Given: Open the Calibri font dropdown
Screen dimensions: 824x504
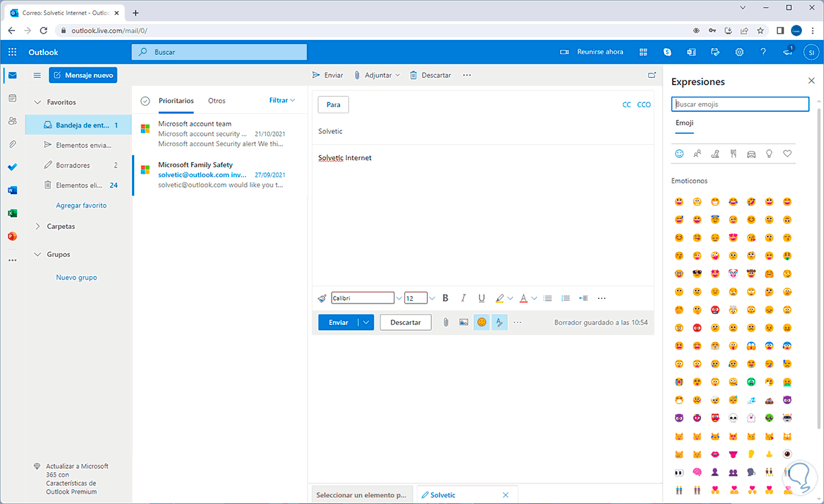Looking at the screenshot, I should pos(398,298).
